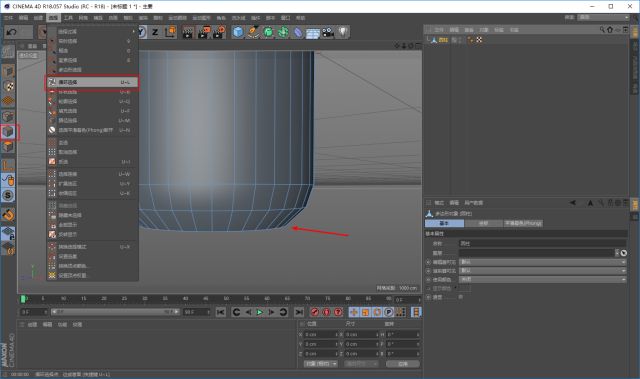The height and width of the screenshot is (379, 640).
Task: Click the timeline preview range slider bar
Action: pyautogui.click(x=115, y=312)
